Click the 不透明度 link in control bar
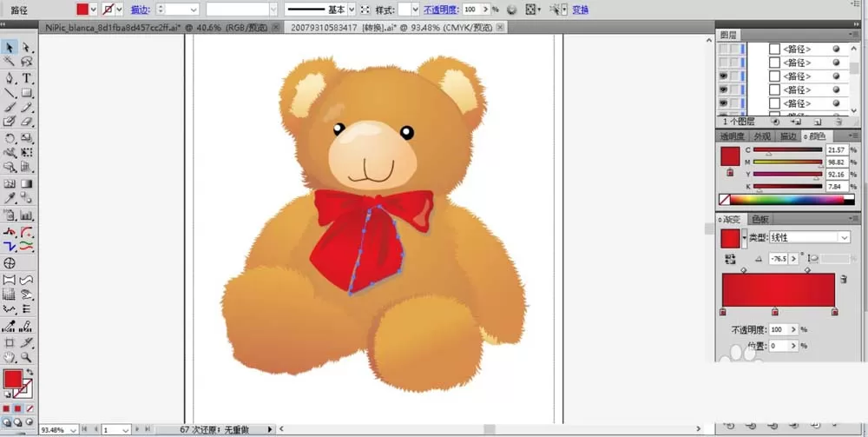The width and height of the screenshot is (868, 437). pyautogui.click(x=441, y=10)
